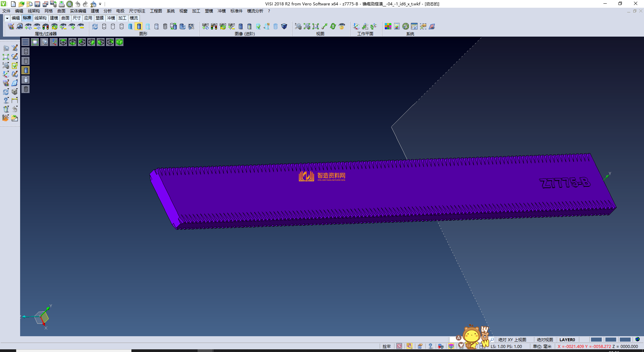Click the Open file icon in quick access toolbar
The image size is (644, 352).
(x=21, y=4)
